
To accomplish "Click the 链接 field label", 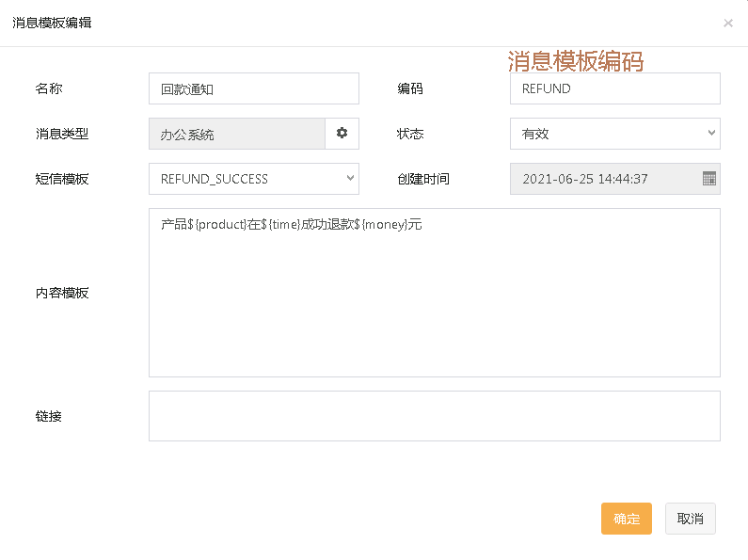I will pos(49,416).
